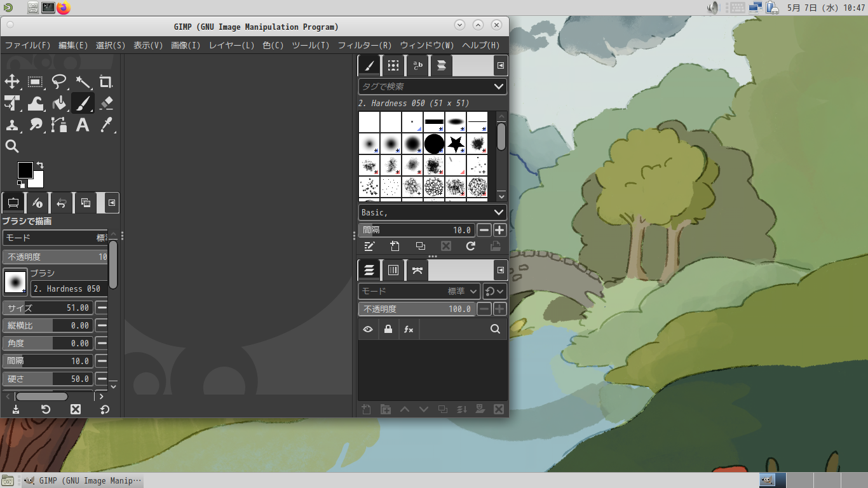Reset tool options to default values

pyautogui.click(x=105, y=409)
